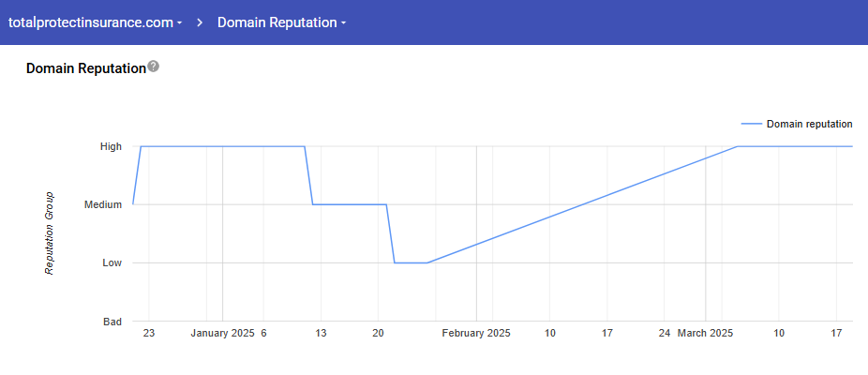Viewport: 868px width, 375px height.
Task: Click the Medium reputation axis label
Action: (x=103, y=204)
